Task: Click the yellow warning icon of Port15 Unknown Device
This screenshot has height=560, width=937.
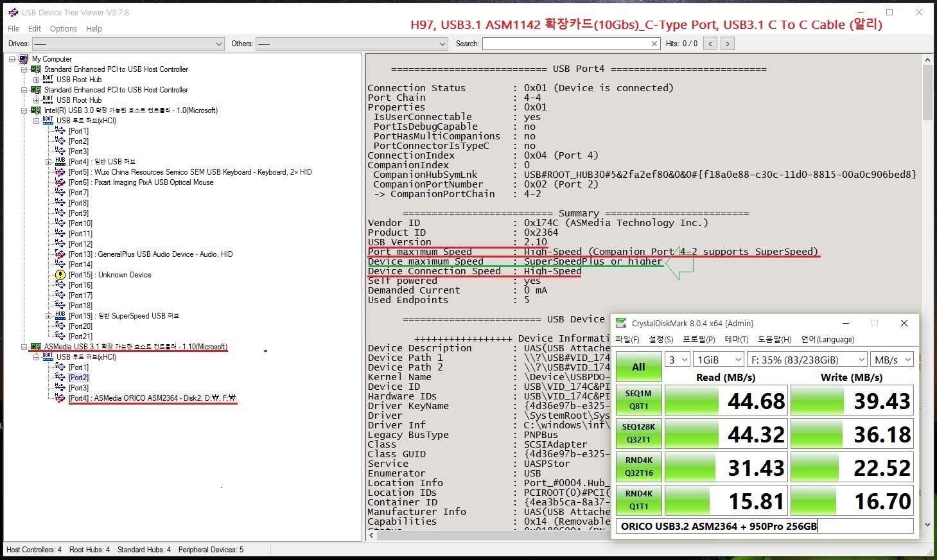Action: tap(60, 275)
